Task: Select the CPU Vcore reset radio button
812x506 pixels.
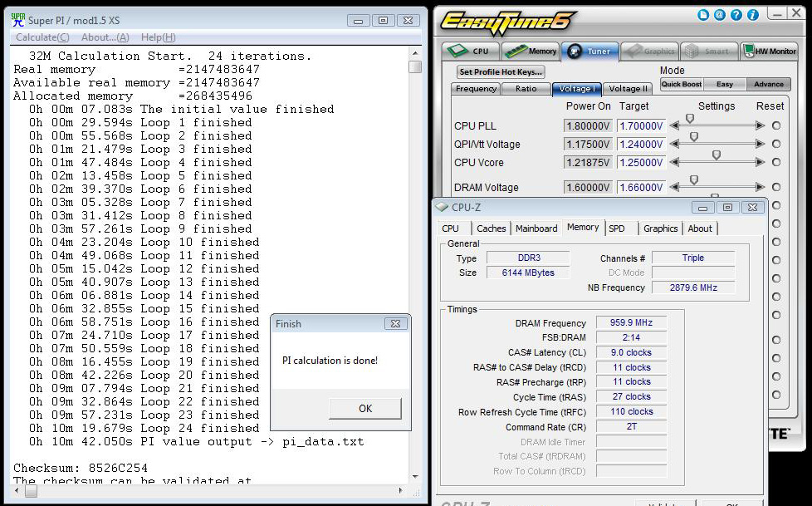Action: click(x=775, y=162)
